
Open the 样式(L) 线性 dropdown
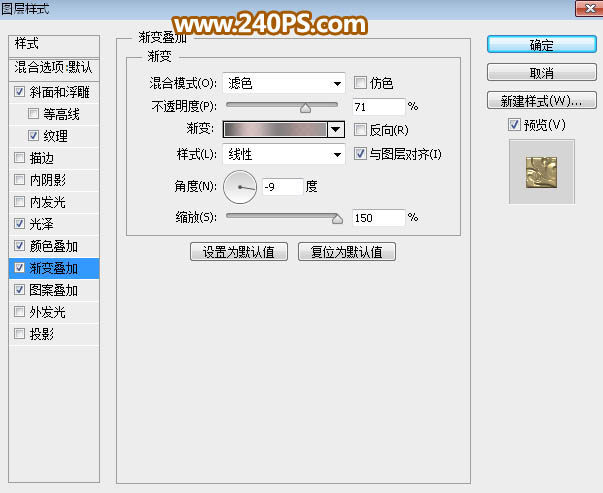[x=284, y=155]
